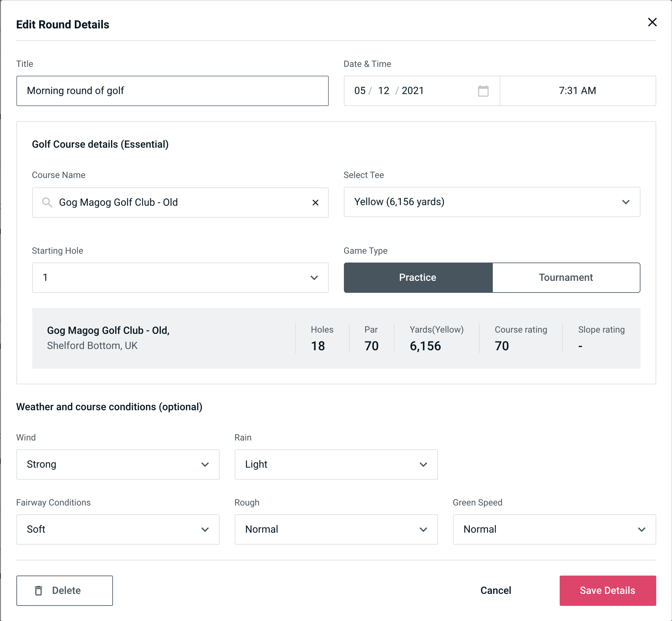
Task: Expand the Fairway Conditions dropdown
Action: click(x=118, y=529)
